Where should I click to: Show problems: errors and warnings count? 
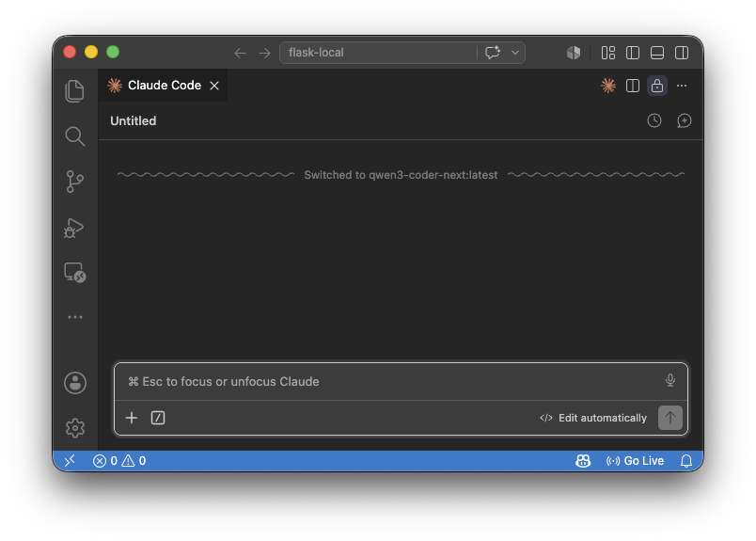[x=119, y=461]
